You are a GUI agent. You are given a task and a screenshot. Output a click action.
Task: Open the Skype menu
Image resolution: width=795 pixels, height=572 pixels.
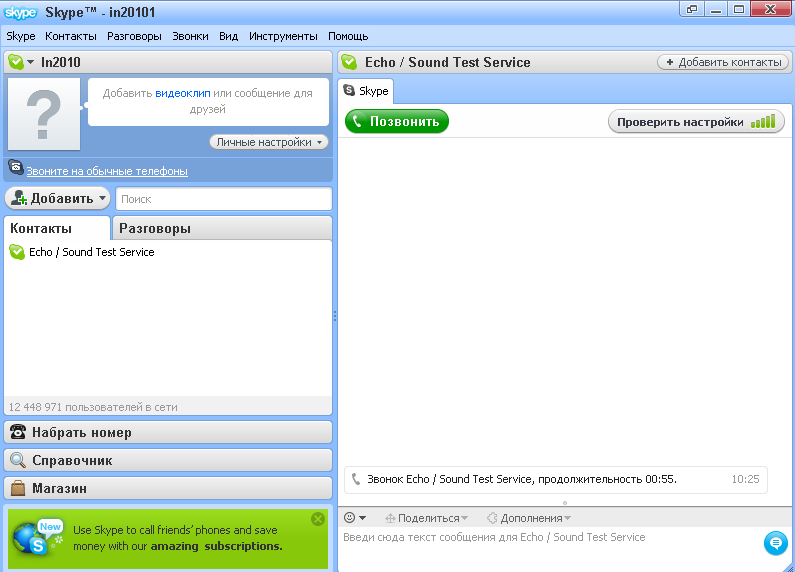(x=21, y=37)
